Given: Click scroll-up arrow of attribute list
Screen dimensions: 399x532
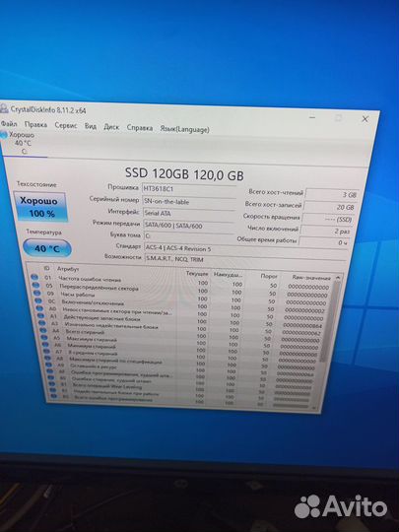Looking at the screenshot, I should point(338,277).
